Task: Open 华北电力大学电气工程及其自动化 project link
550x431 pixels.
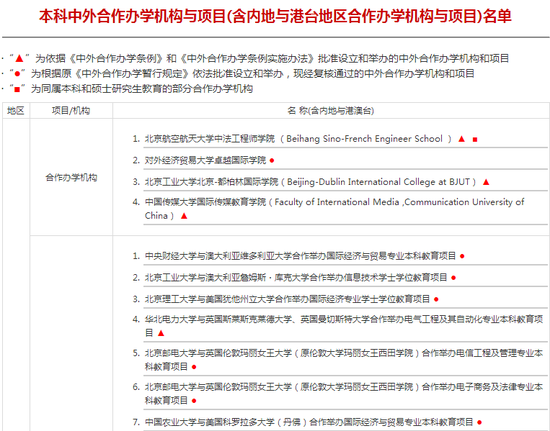Action: (x=344, y=326)
